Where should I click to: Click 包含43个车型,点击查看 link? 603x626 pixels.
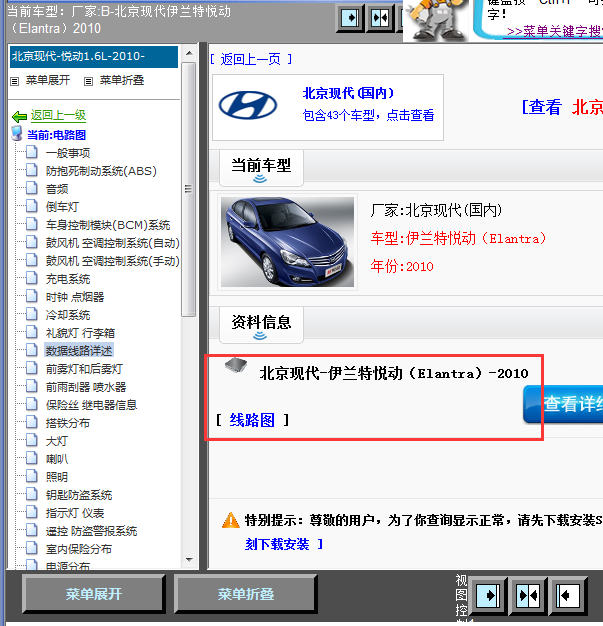(368, 115)
